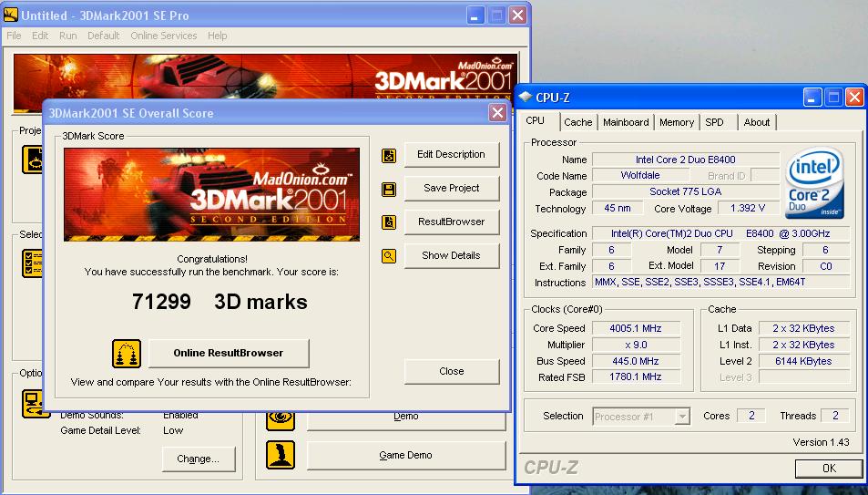This screenshot has height=495, width=868.
Task: Click the Demo button
Action: [406, 420]
